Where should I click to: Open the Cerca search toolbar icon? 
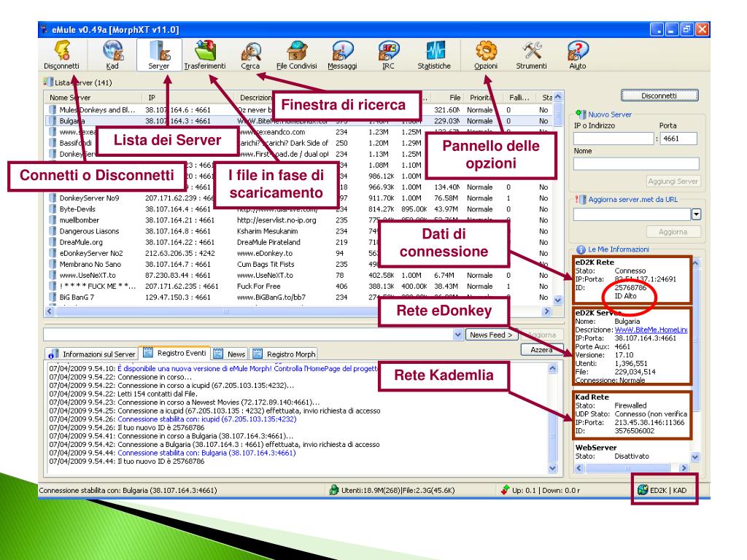251,50
